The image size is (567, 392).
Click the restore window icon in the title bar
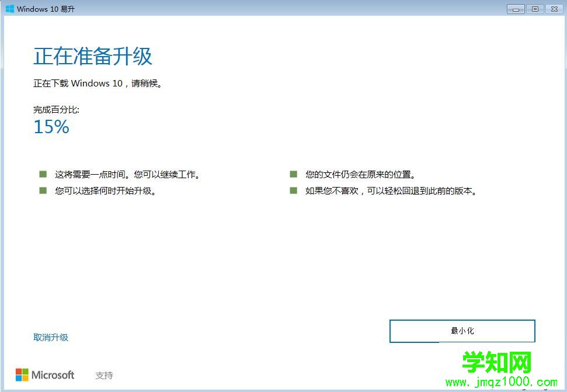(x=534, y=9)
